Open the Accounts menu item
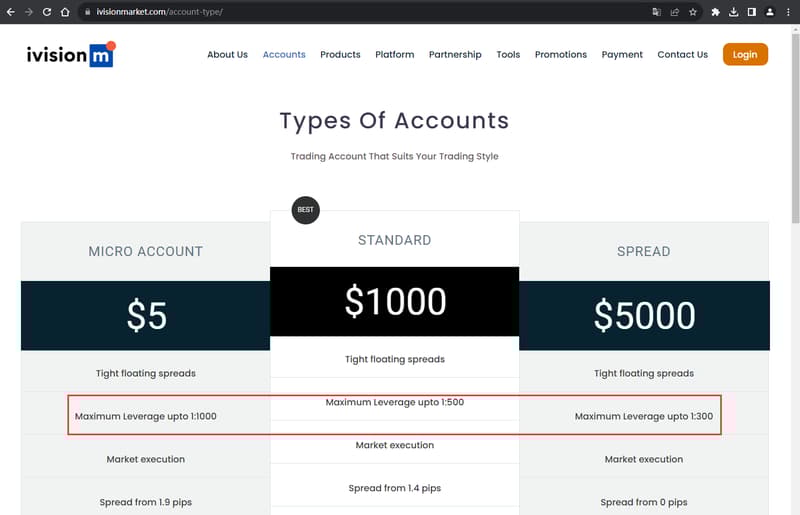The image size is (800, 515). 284,55
